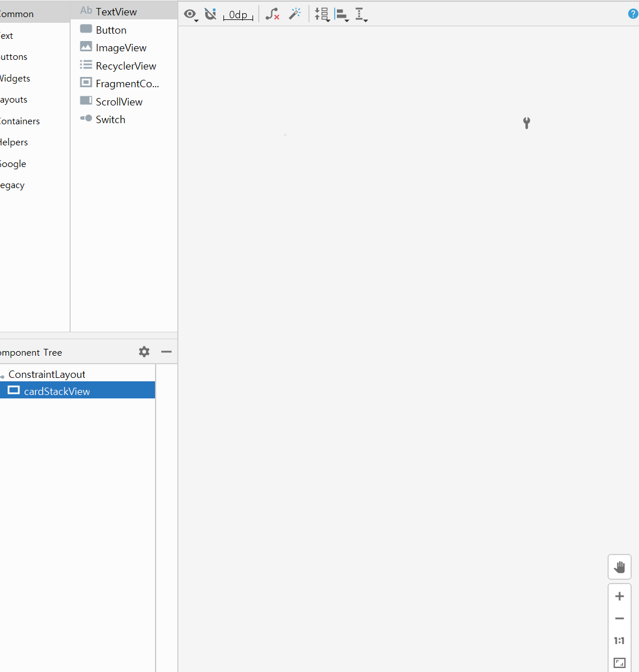Pick ScrollView from the palette
639x672 pixels.
(124, 101)
